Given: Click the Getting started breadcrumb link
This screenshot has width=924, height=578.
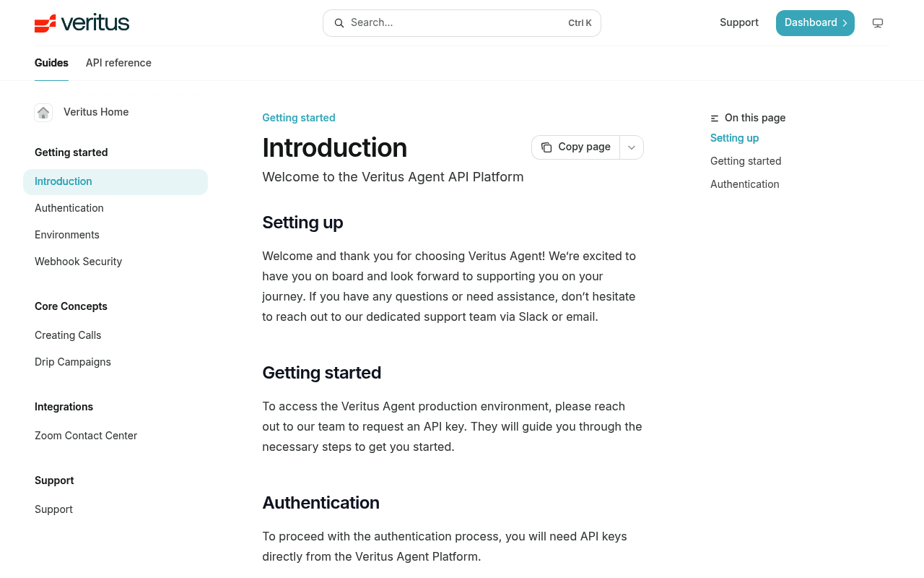Looking at the screenshot, I should click(299, 118).
